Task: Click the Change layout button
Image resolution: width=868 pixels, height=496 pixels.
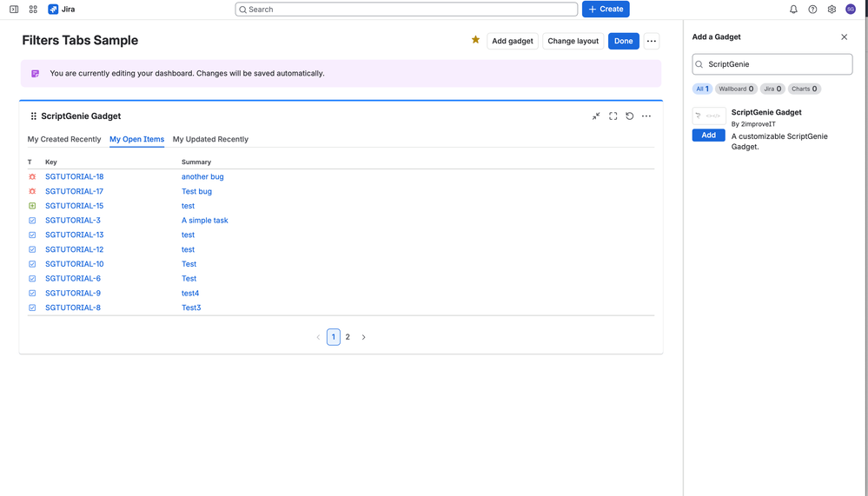Action: pos(573,41)
